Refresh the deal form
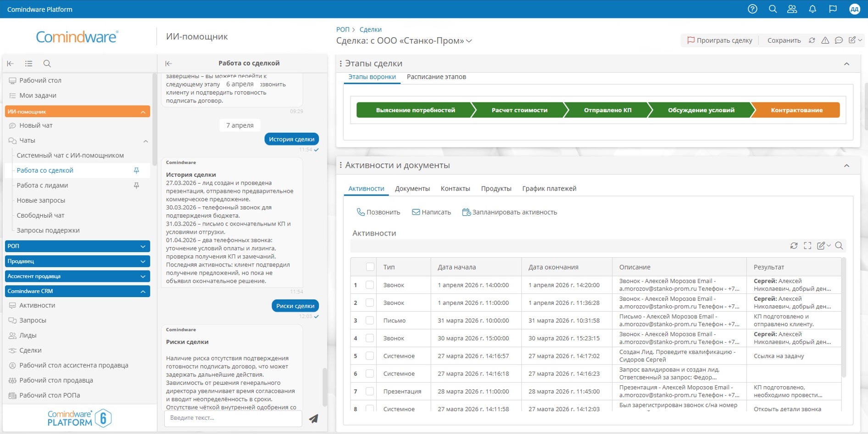Image resolution: width=868 pixels, height=434 pixels. 812,40
